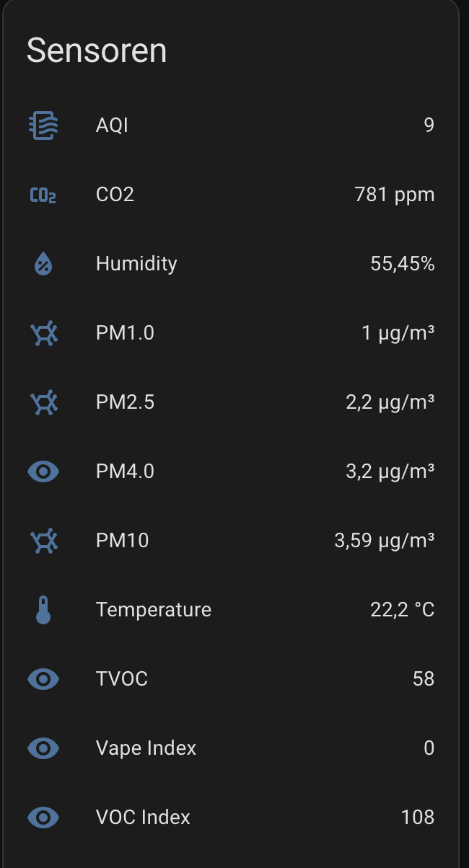
Task: Select the 22,2 °C temperature value
Action: [403, 610]
